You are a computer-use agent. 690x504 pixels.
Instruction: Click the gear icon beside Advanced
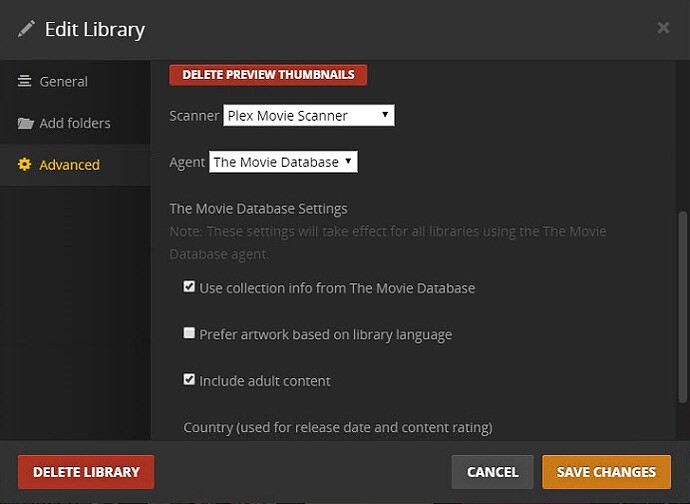tap(24, 164)
